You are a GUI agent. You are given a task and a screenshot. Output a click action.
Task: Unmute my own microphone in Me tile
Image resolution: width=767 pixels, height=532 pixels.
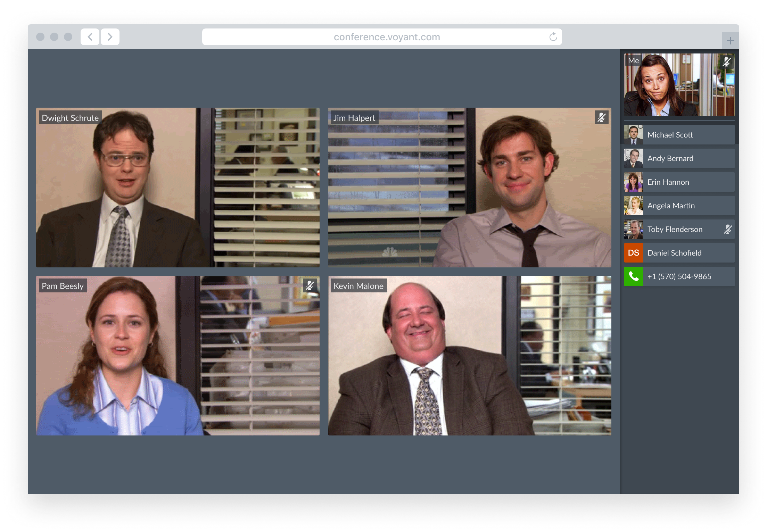(x=726, y=62)
